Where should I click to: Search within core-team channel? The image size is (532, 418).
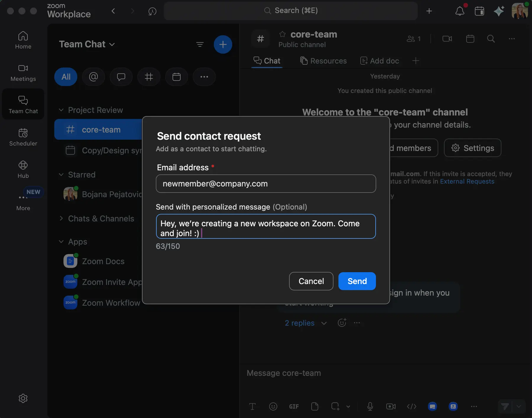491,39
